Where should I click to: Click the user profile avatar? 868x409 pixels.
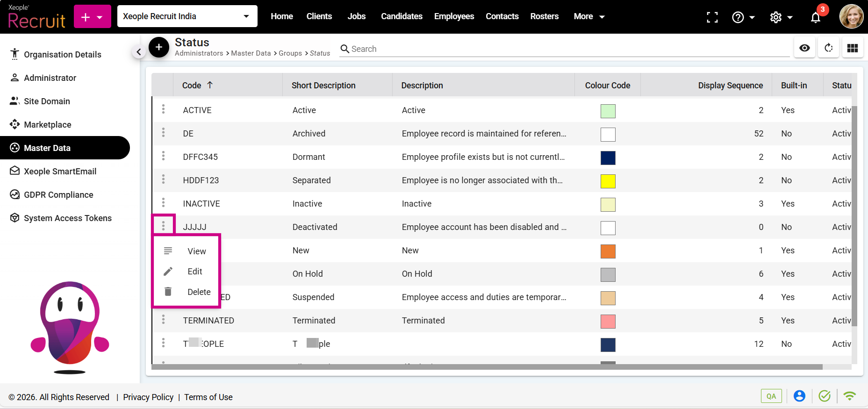coord(851,17)
